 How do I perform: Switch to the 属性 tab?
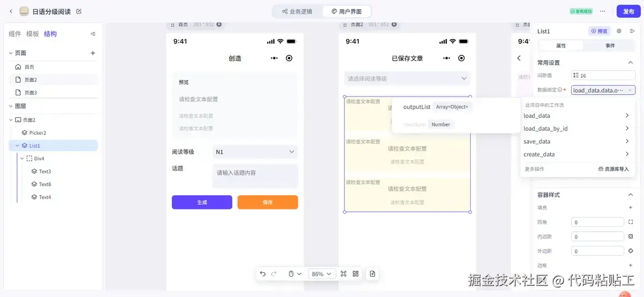click(x=561, y=46)
